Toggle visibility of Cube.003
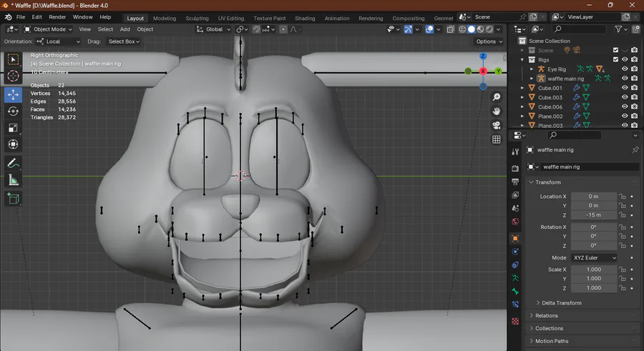 (625, 97)
